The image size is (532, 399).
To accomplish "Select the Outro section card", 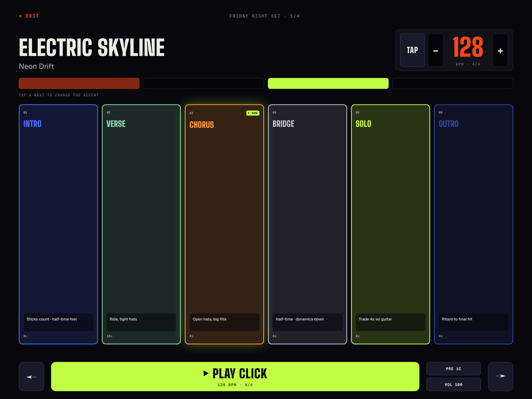I will [x=473, y=224].
